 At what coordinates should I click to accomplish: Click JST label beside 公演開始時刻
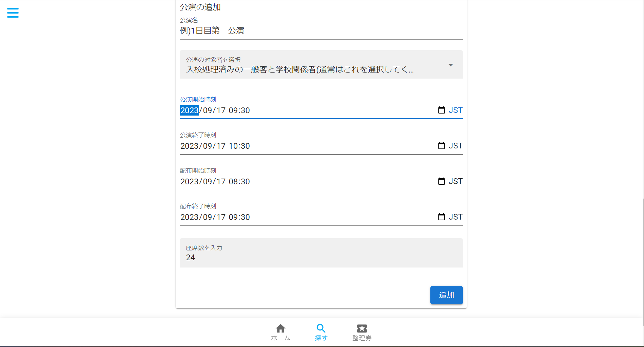[x=455, y=110]
